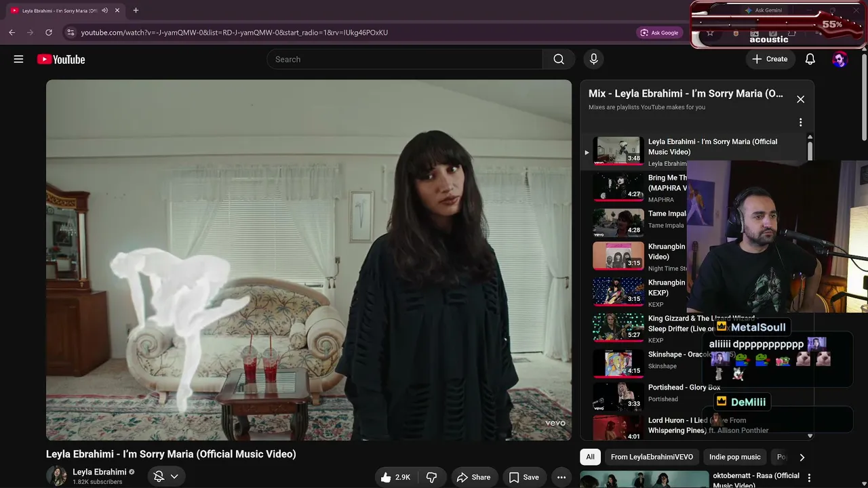This screenshot has width=868, height=488.
Task: Select the From LeylaEbrahimiVEVO chip
Action: [652, 457]
